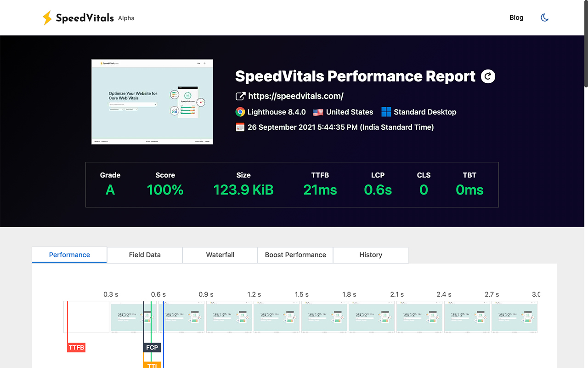Open the Waterfall tab
Screen dimensions: 588x368
(220, 255)
